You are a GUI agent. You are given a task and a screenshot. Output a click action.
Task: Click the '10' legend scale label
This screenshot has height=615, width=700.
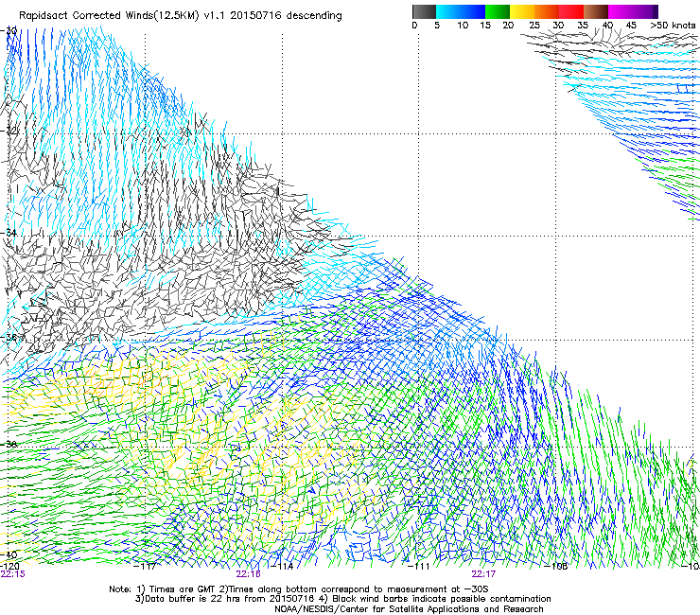(x=463, y=26)
